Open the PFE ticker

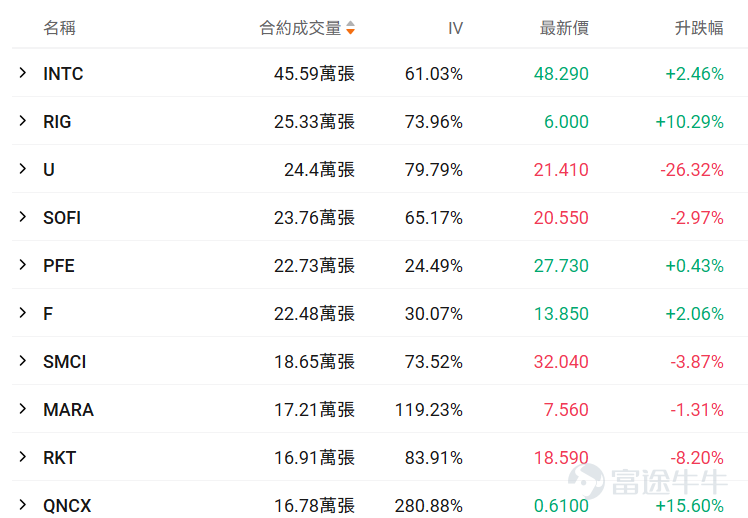pos(59,266)
